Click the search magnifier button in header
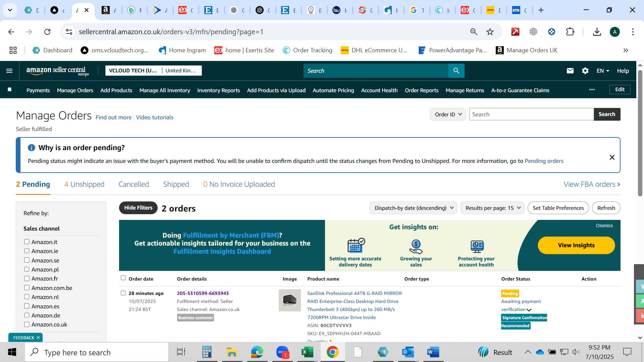 456,71
